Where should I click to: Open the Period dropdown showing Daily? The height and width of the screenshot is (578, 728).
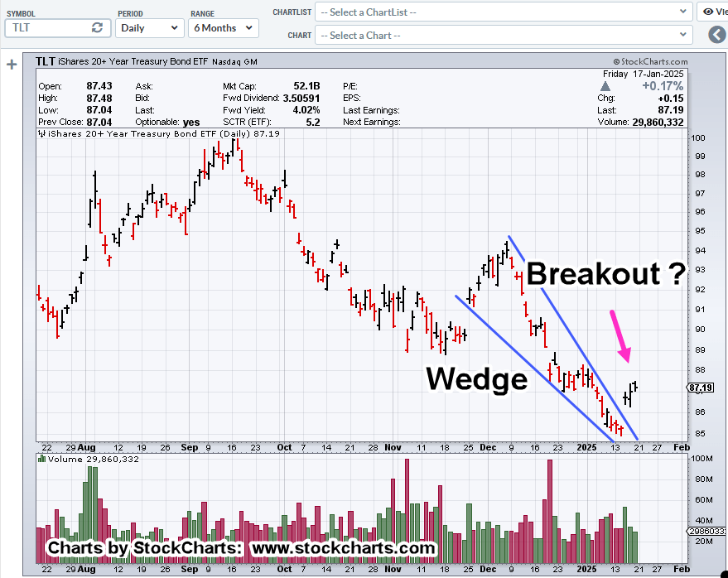(150, 27)
